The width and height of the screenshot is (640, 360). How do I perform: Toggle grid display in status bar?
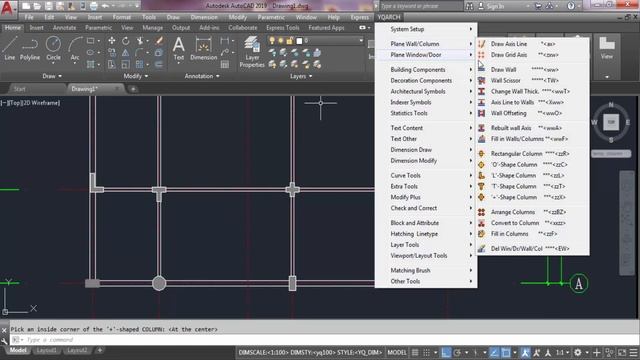pos(415,353)
